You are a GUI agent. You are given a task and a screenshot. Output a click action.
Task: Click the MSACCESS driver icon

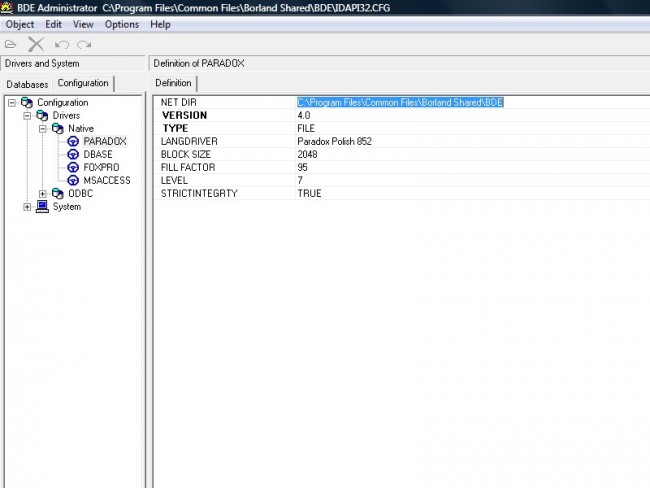pos(73,180)
